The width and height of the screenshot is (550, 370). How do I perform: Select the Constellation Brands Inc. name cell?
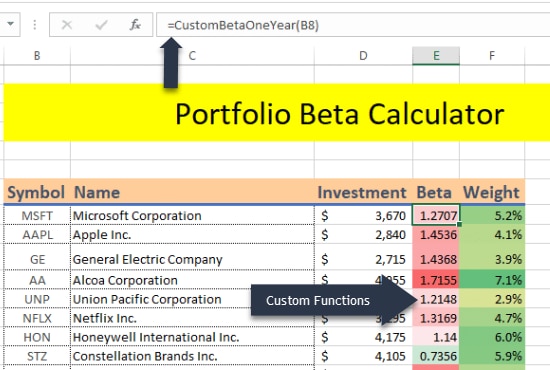(x=192, y=356)
